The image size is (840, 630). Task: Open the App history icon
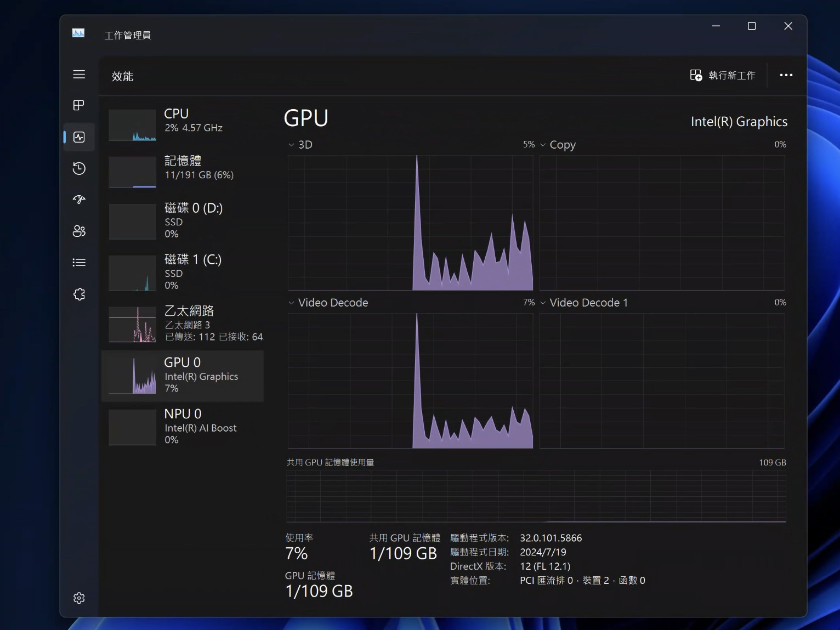(x=79, y=168)
